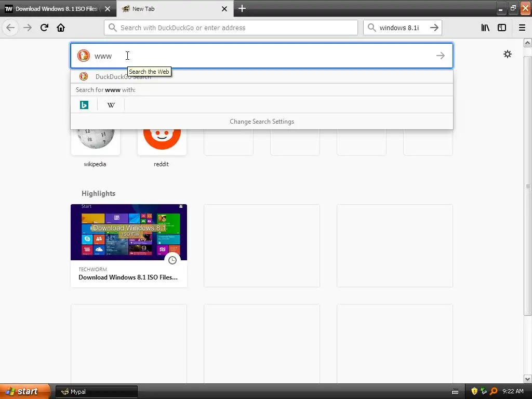Open the hamburger application menu

[x=522, y=28]
